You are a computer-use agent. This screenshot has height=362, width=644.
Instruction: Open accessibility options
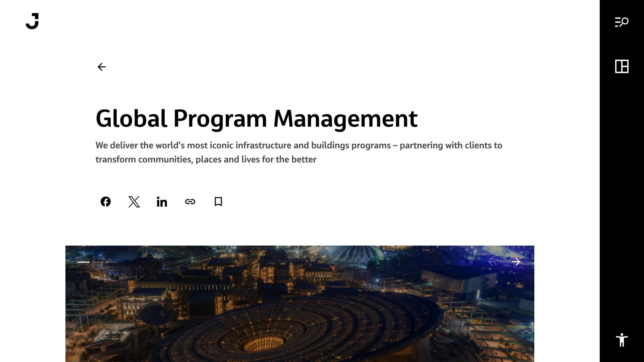click(x=621, y=340)
